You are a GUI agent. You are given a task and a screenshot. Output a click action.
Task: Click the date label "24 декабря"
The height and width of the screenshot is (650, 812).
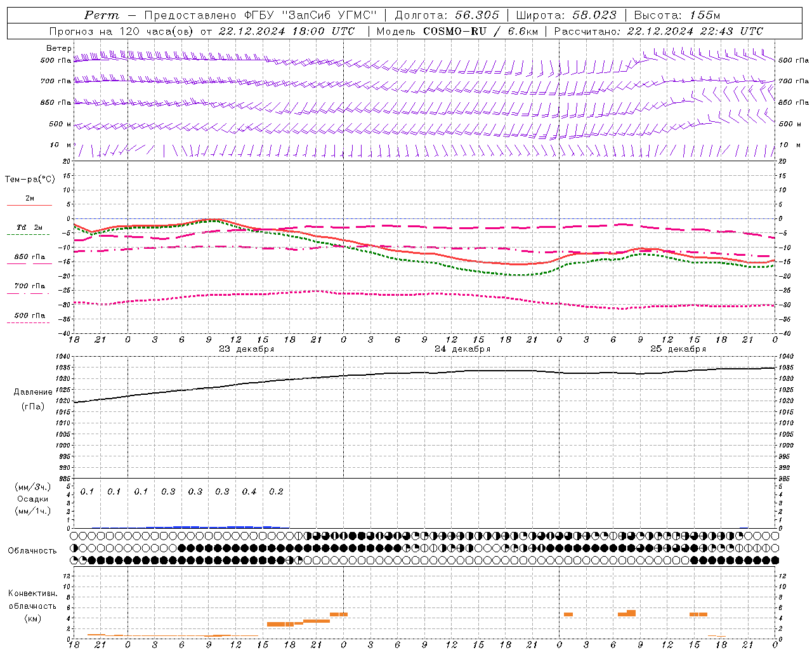pos(462,348)
